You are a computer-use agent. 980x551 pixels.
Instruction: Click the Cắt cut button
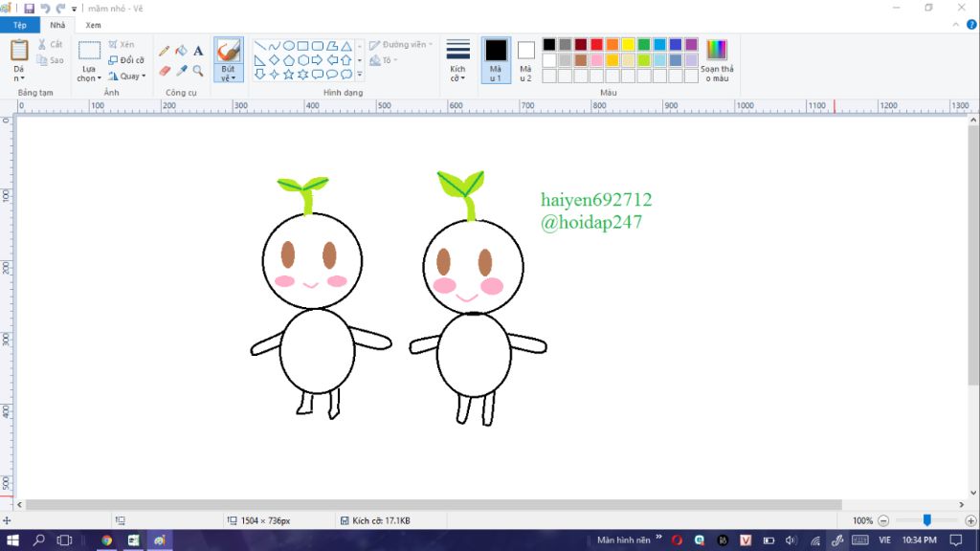click(50, 44)
